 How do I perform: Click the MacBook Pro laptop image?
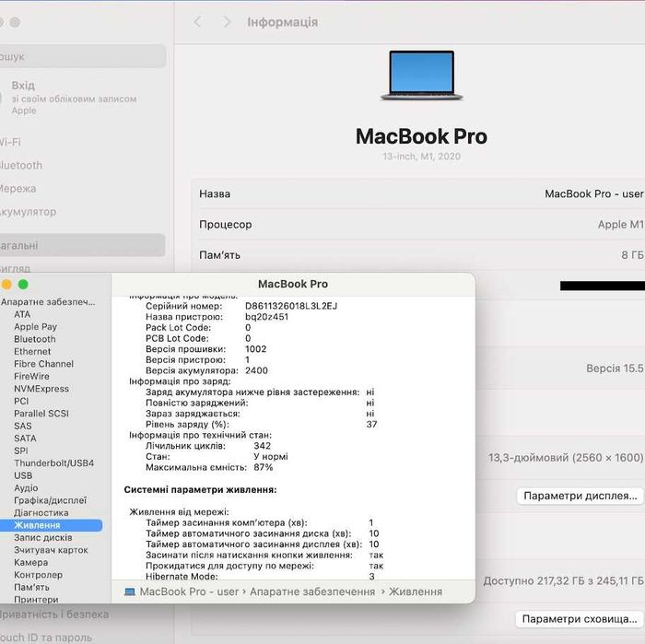[x=422, y=76]
